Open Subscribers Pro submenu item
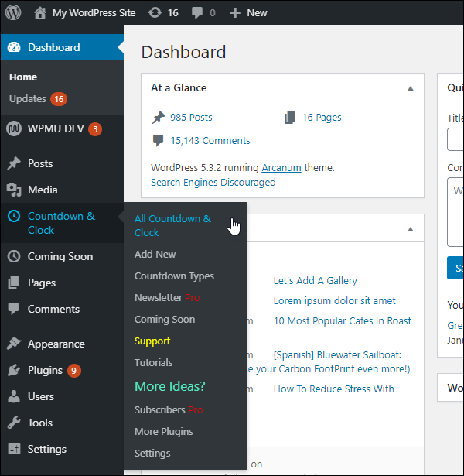This screenshot has height=476, width=464. [169, 409]
